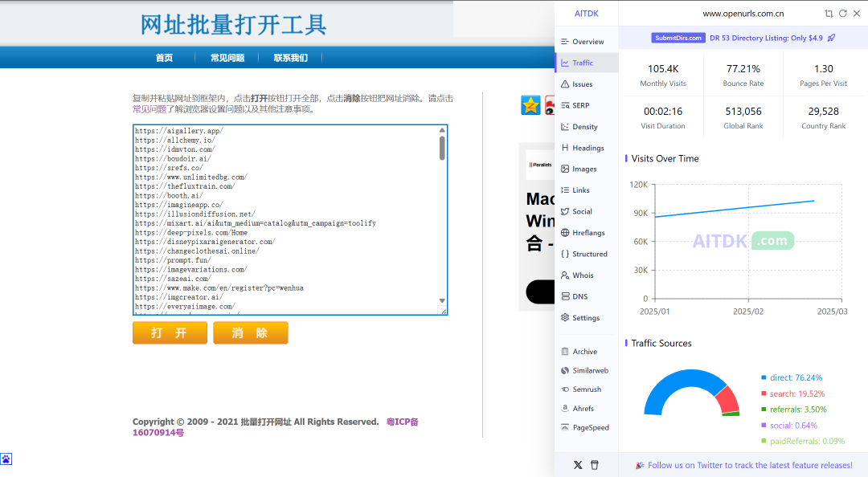The width and height of the screenshot is (868, 477).
Task: Open the Overview section in AITDK sidebar
Action: (x=586, y=42)
